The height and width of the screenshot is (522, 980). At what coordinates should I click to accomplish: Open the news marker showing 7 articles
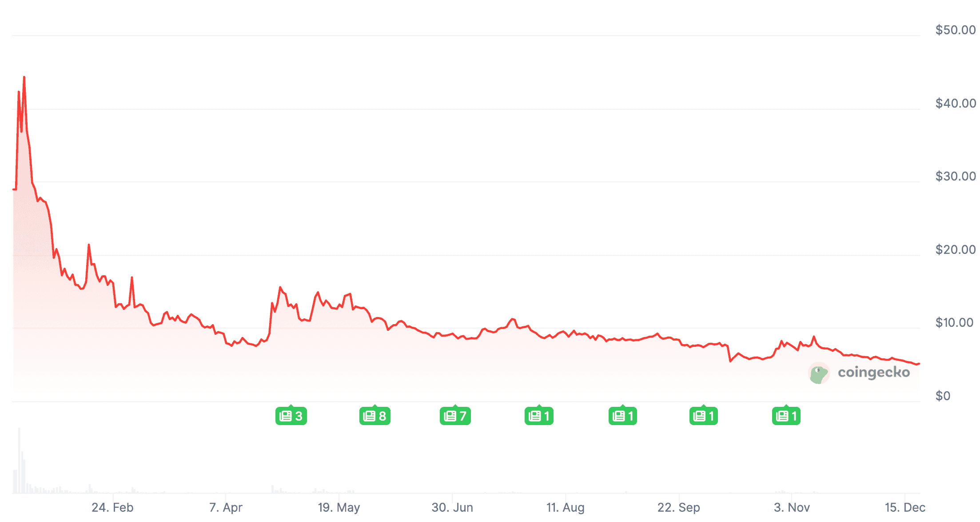coord(455,416)
